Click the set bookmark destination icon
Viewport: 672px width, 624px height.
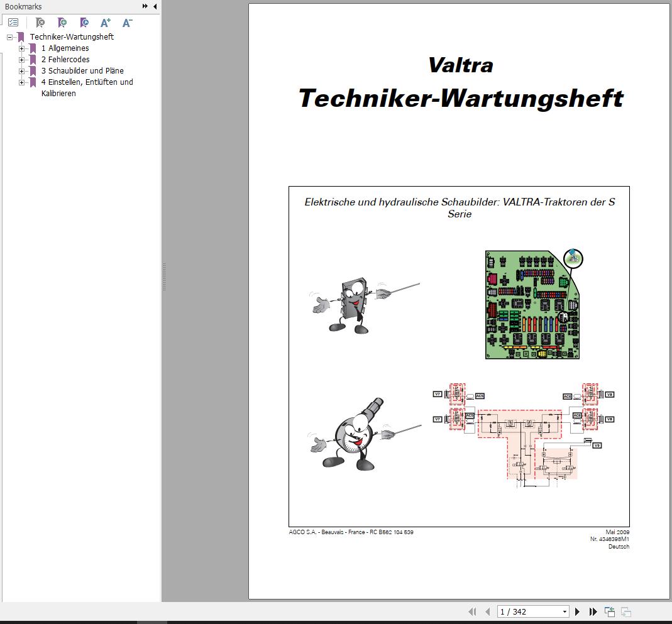pyautogui.click(x=84, y=22)
